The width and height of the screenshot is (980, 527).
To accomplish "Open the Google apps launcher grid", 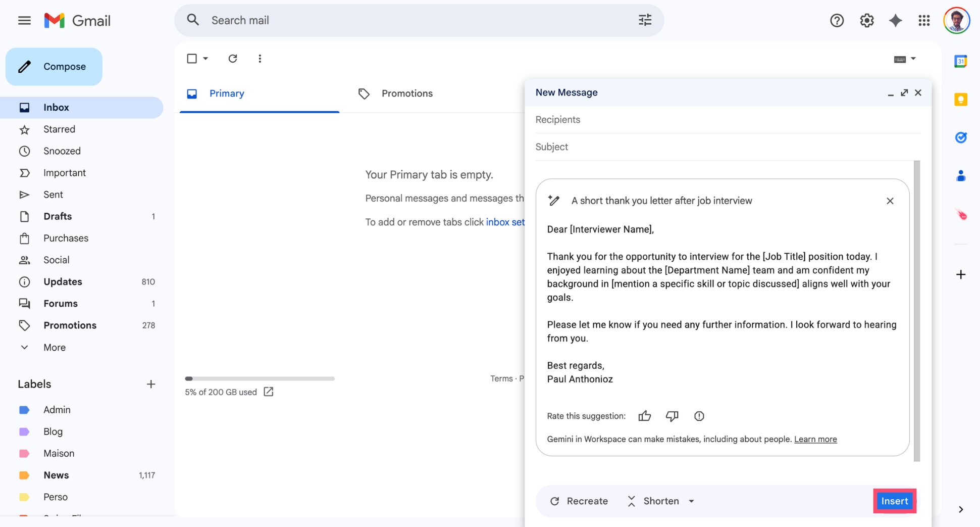I will pos(924,20).
